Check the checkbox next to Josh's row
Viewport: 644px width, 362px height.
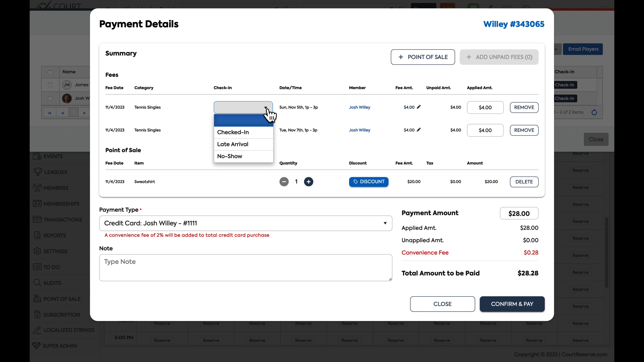tap(50, 98)
